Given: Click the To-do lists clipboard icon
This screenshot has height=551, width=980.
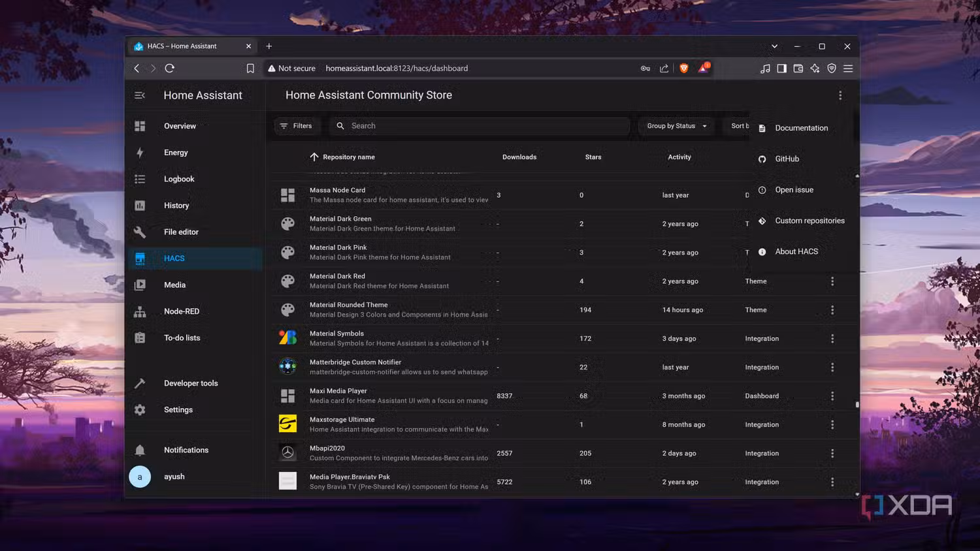Looking at the screenshot, I should (140, 338).
